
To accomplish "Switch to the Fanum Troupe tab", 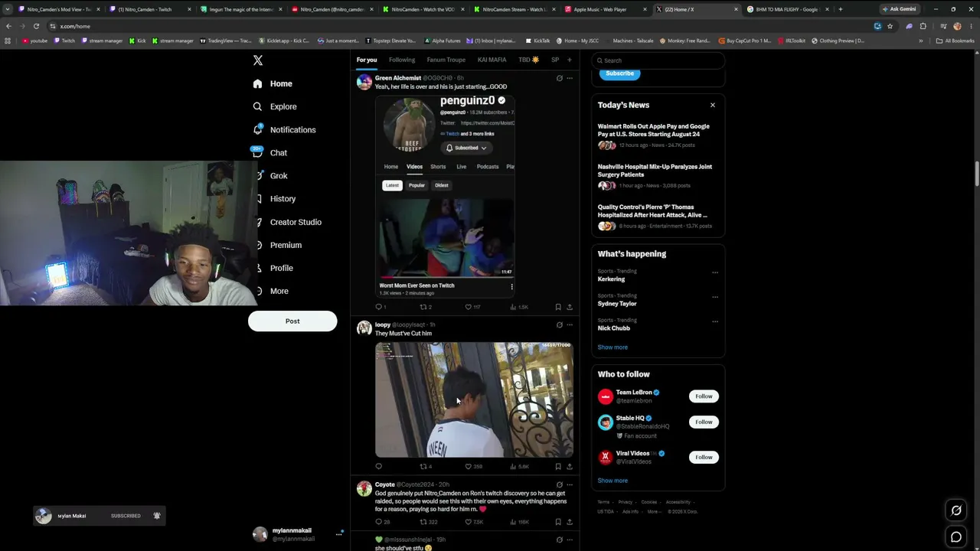I will [x=446, y=60].
